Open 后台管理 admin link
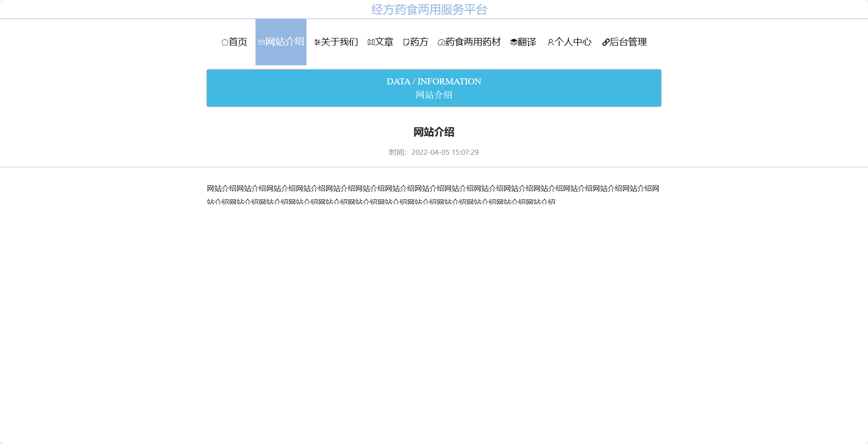 tap(624, 42)
